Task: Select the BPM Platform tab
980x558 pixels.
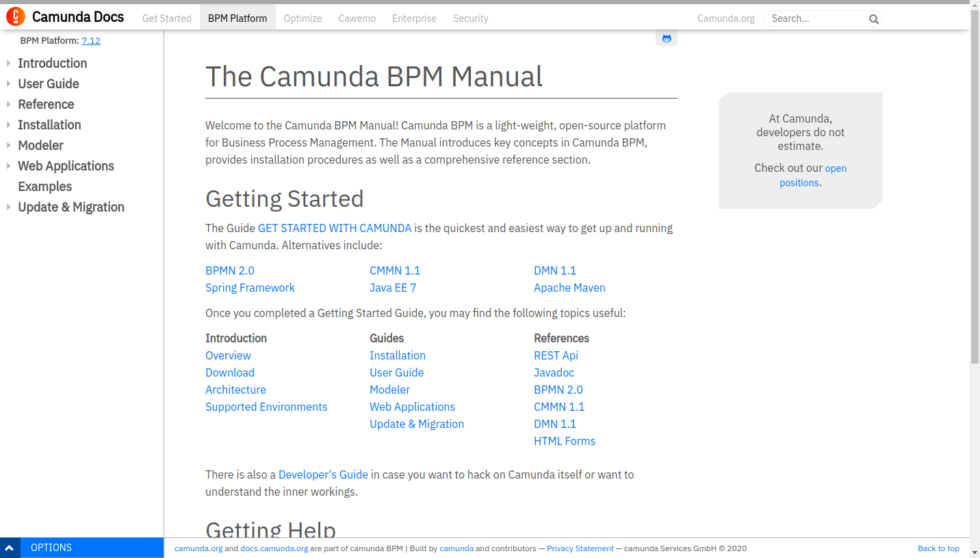Action: (x=237, y=18)
